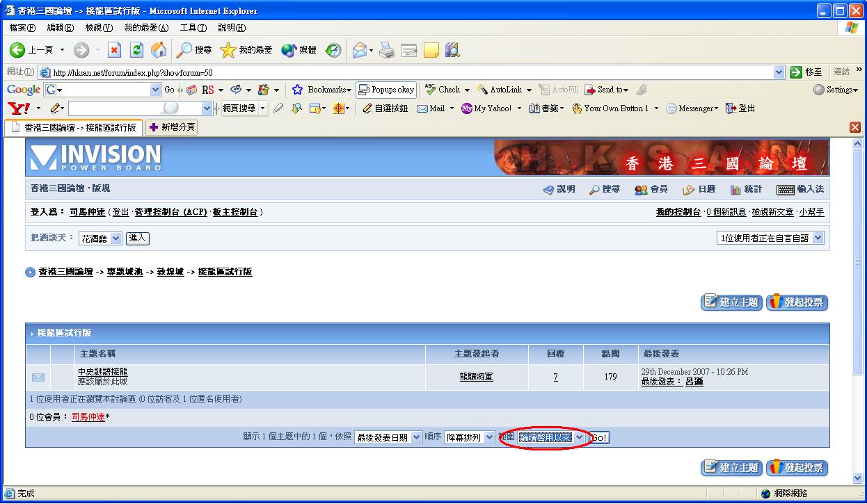Click the Print icon in toolbar

pyautogui.click(x=387, y=50)
